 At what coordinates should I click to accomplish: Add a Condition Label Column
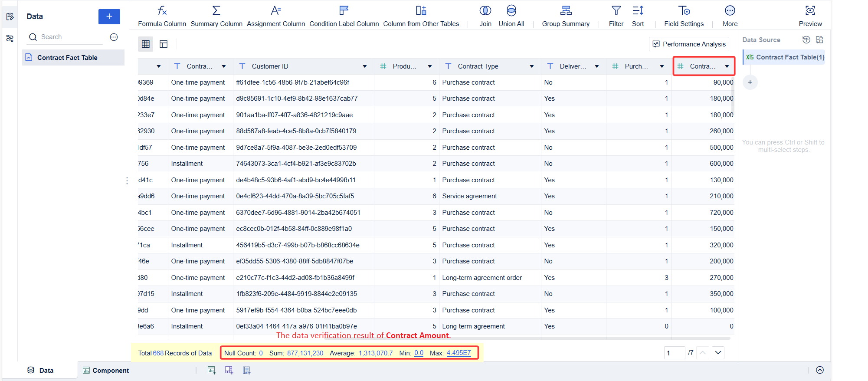(x=344, y=16)
